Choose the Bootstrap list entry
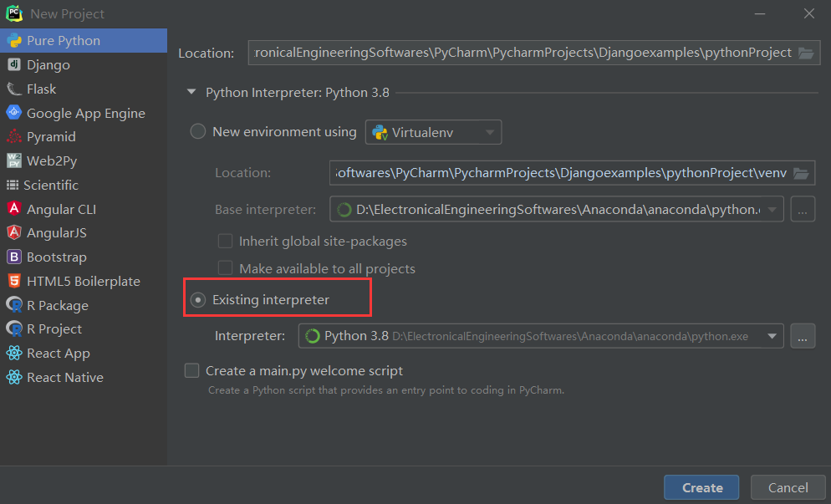The width and height of the screenshot is (831, 504). tap(84, 257)
